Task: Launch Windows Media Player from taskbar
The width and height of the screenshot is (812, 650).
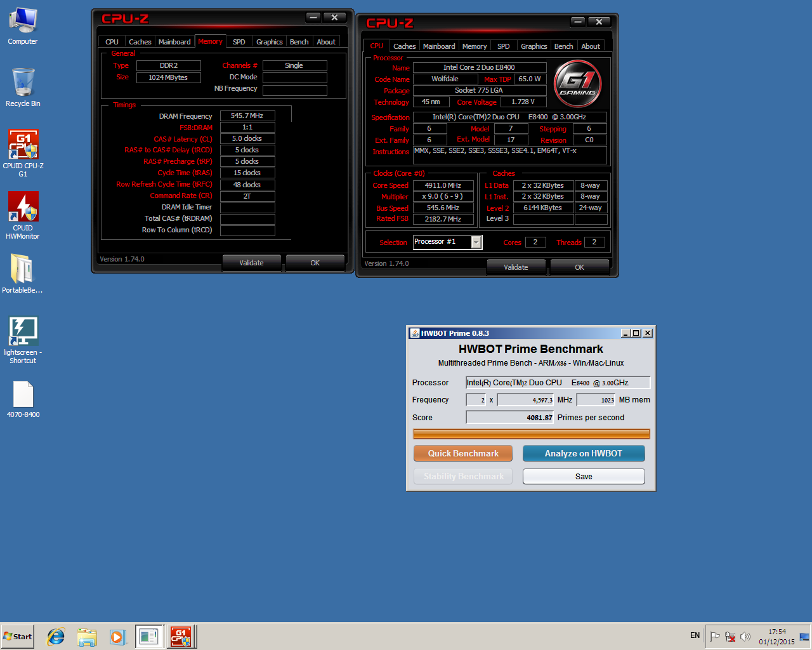Action: pyautogui.click(x=117, y=637)
